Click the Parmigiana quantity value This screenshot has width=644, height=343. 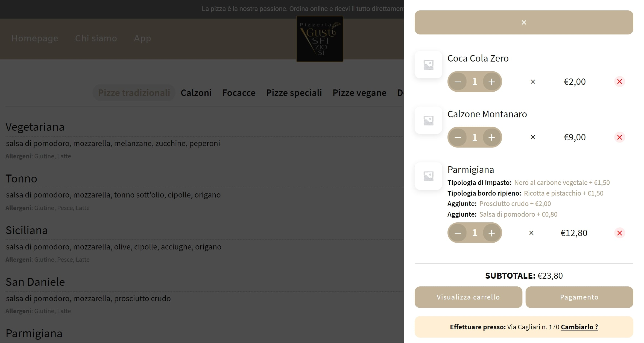click(475, 233)
